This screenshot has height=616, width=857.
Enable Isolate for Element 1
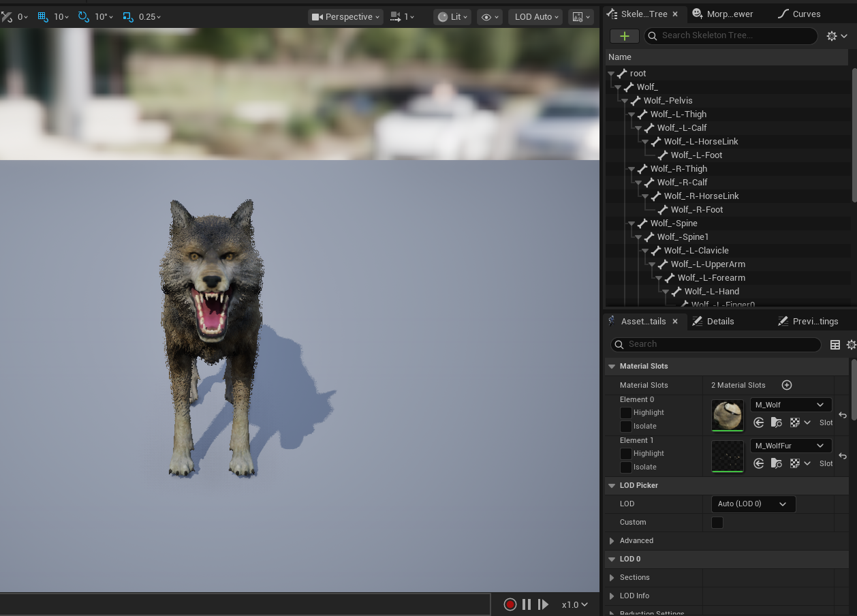pos(625,467)
